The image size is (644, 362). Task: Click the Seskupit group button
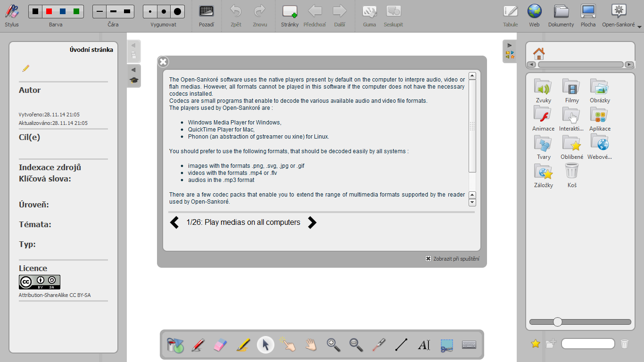pyautogui.click(x=393, y=15)
